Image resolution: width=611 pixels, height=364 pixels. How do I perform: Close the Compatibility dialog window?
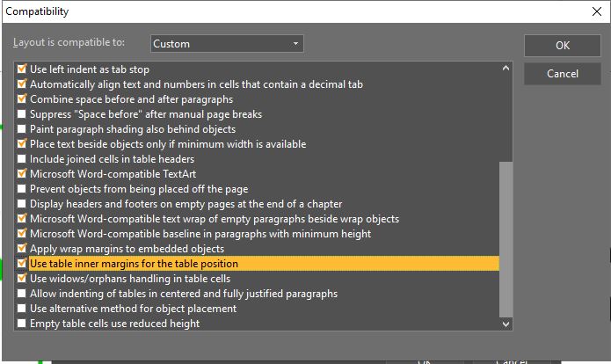tap(596, 12)
